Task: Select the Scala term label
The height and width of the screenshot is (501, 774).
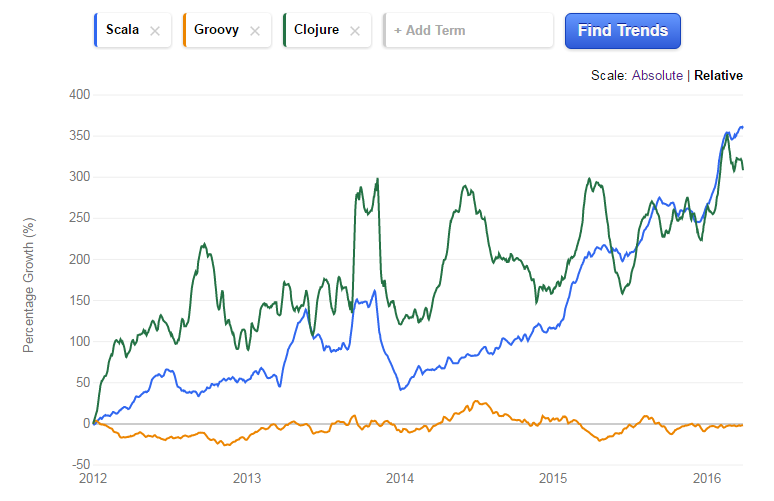Action: pyautogui.click(x=122, y=30)
